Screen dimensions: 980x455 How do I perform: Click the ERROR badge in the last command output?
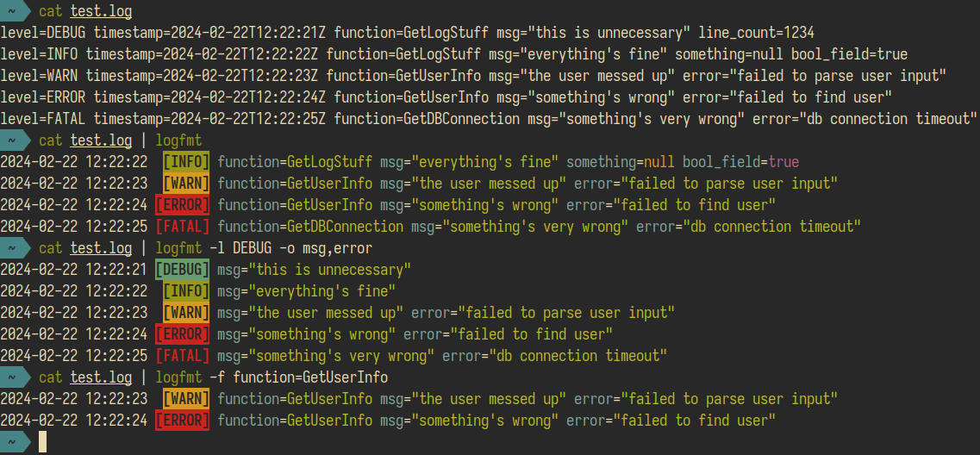[183, 420]
